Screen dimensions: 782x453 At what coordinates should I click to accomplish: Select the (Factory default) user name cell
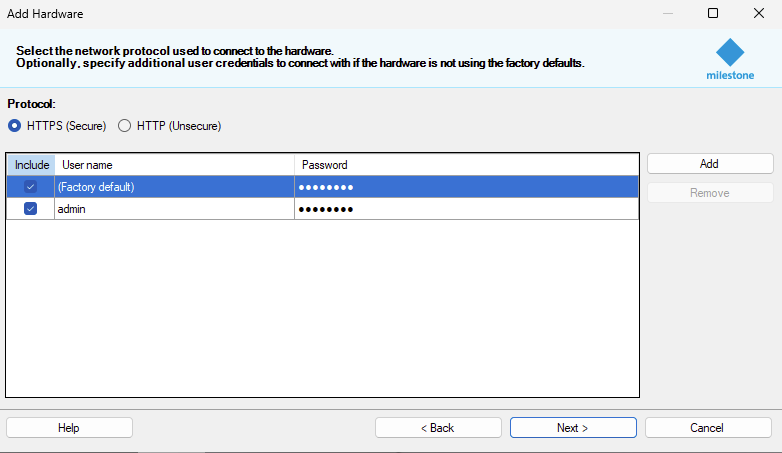point(175,187)
